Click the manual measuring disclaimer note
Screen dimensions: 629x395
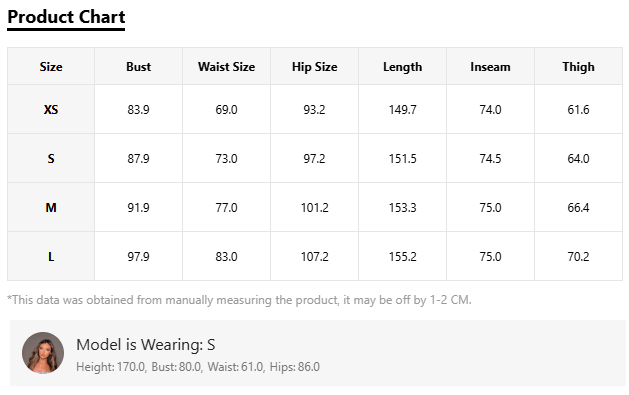pyautogui.click(x=239, y=300)
